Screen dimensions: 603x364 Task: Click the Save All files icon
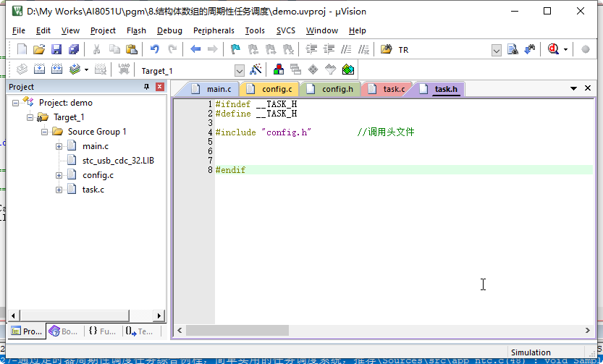pos(74,49)
